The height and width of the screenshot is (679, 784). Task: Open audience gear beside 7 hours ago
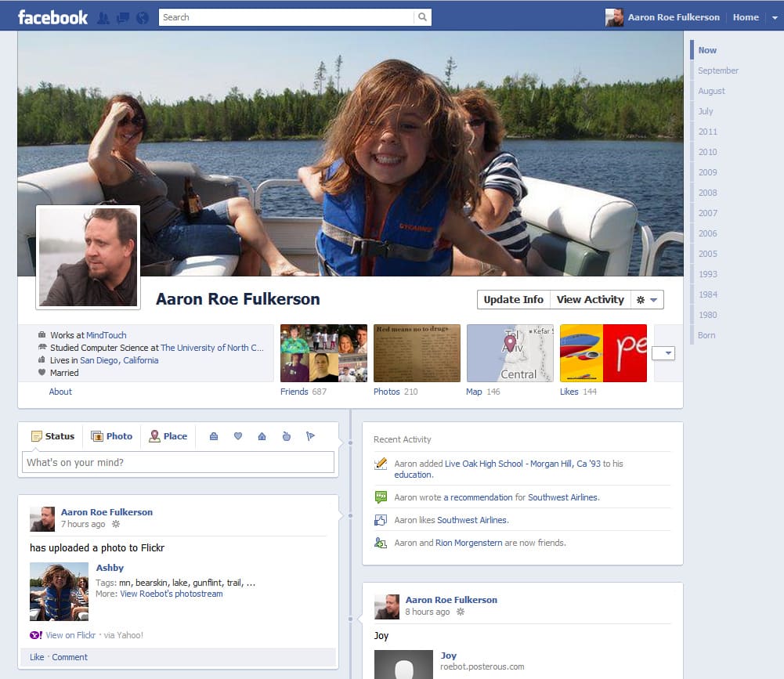(116, 524)
